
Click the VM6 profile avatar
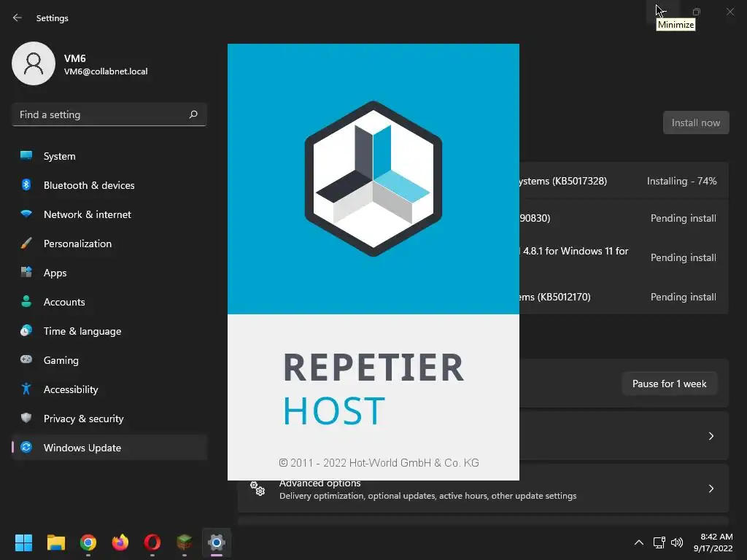click(x=34, y=63)
